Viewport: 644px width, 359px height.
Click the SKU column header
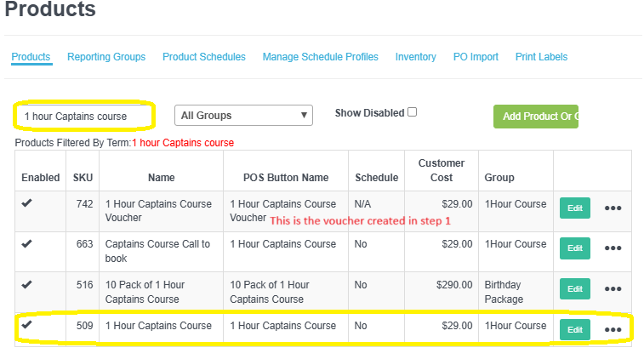pos(83,178)
